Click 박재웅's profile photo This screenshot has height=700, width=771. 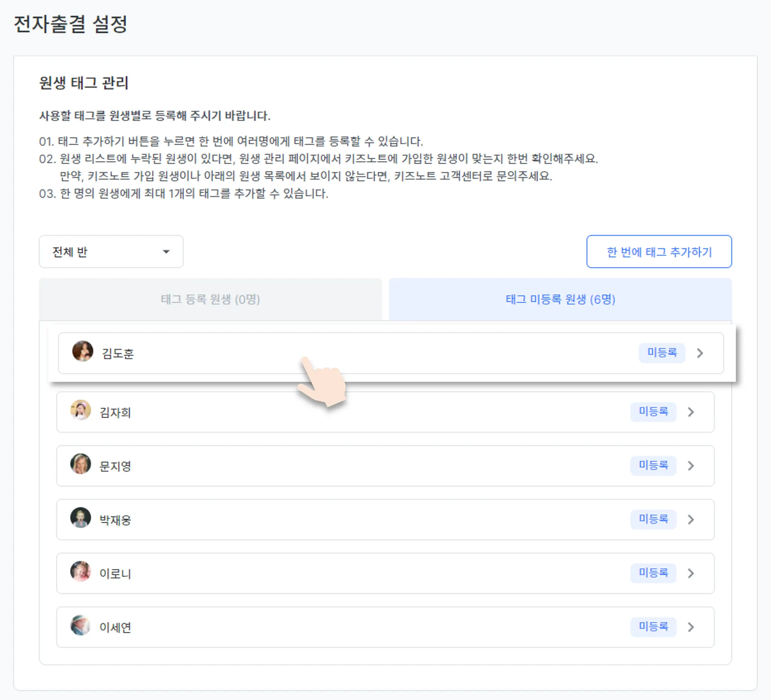coord(80,517)
